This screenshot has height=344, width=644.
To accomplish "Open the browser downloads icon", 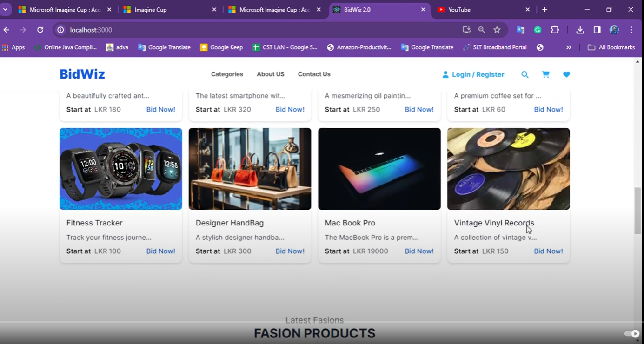I will point(580,30).
